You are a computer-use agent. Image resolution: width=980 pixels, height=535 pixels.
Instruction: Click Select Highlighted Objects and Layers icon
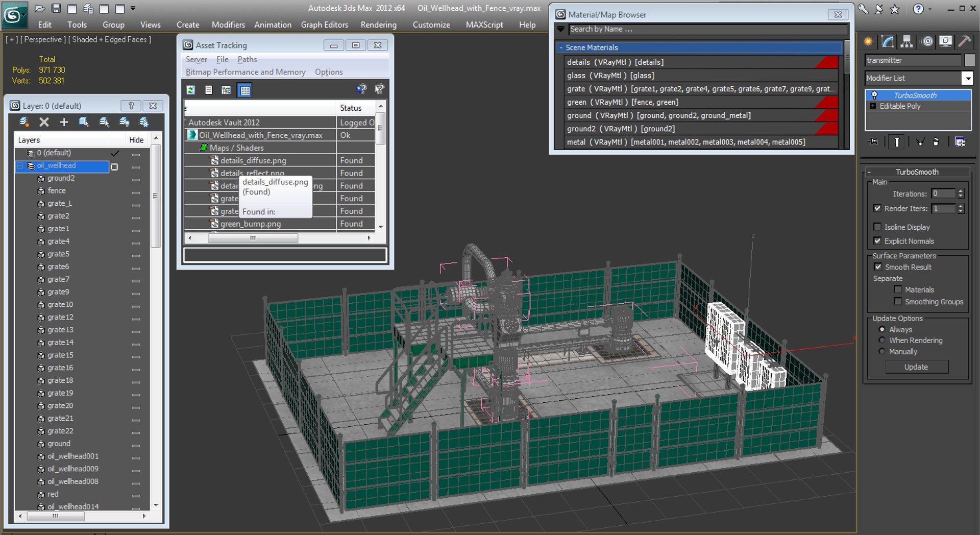(x=84, y=122)
